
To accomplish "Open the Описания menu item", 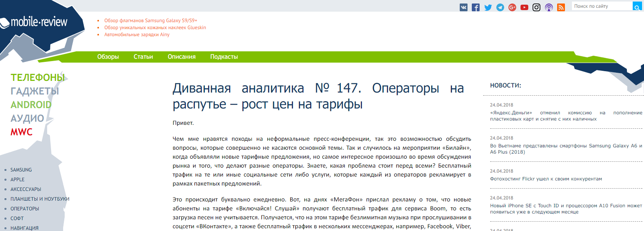I will pyautogui.click(x=182, y=57).
